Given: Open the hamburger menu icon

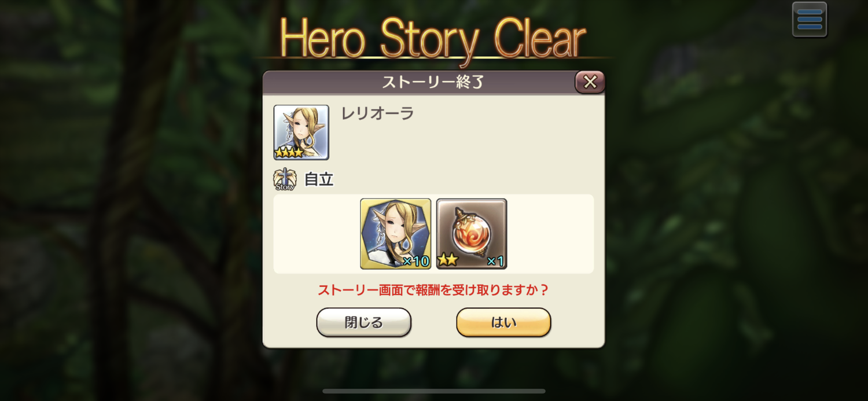Looking at the screenshot, I should [x=809, y=20].
